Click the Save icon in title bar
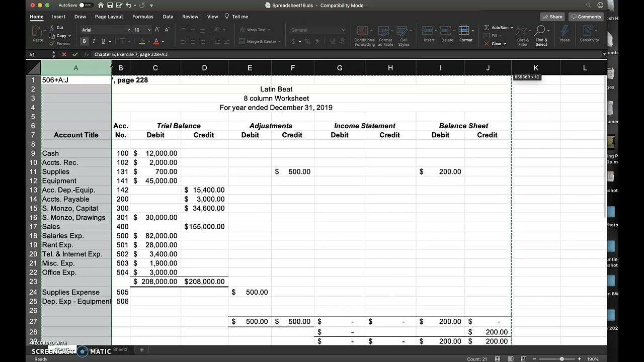Viewport: 644px width, 362px height. tap(110, 5)
